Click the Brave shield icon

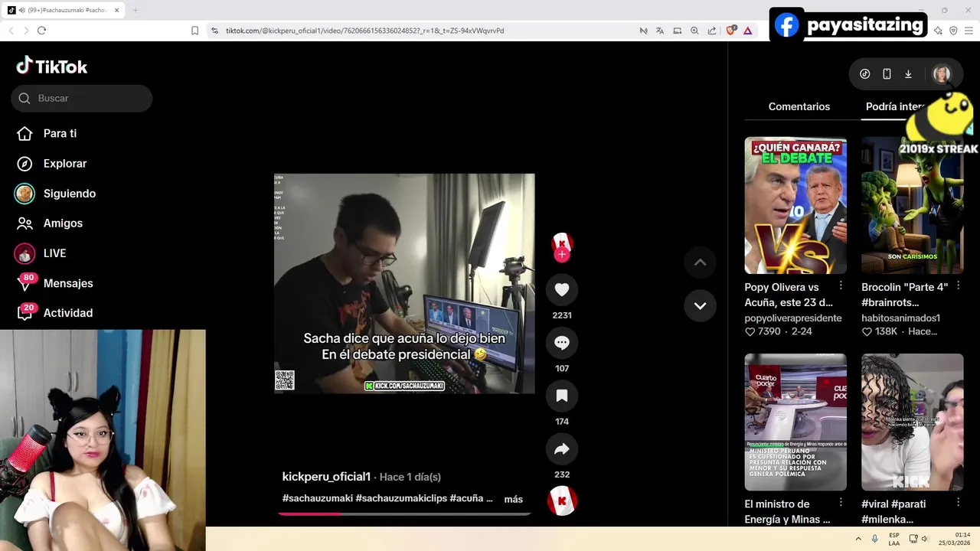click(x=730, y=31)
